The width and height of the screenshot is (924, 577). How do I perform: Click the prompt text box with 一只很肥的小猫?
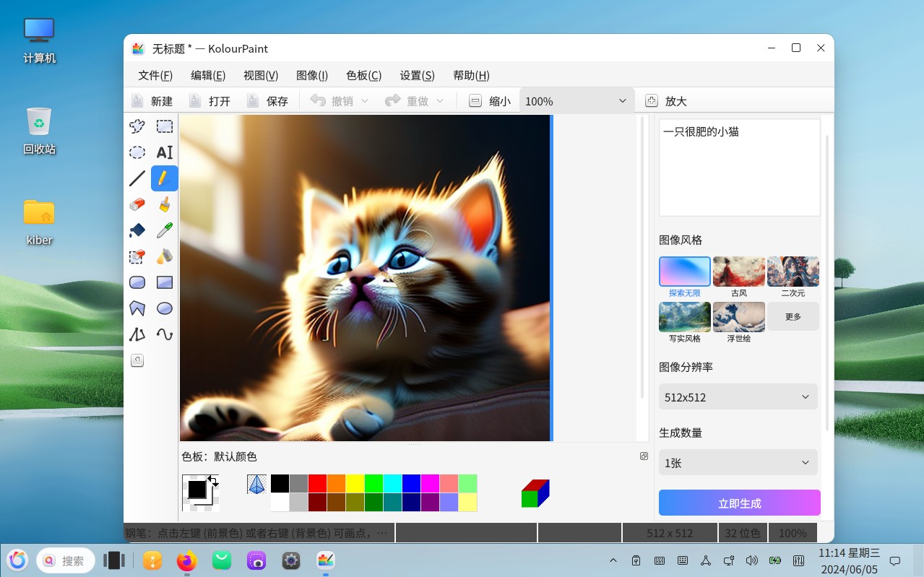pyautogui.click(x=740, y=168)
